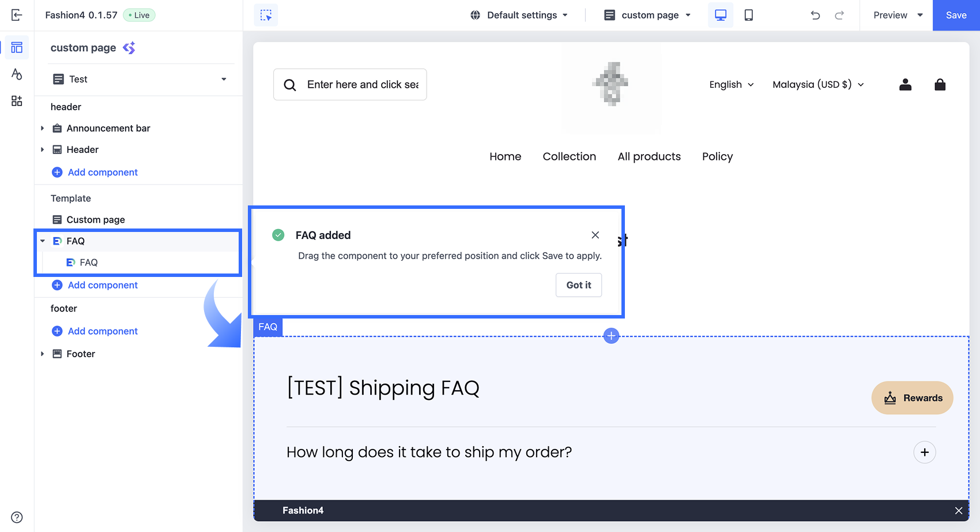Switch to desktop preview device
Viewport: 980px width, 532px height.
(x=721, y=15)
